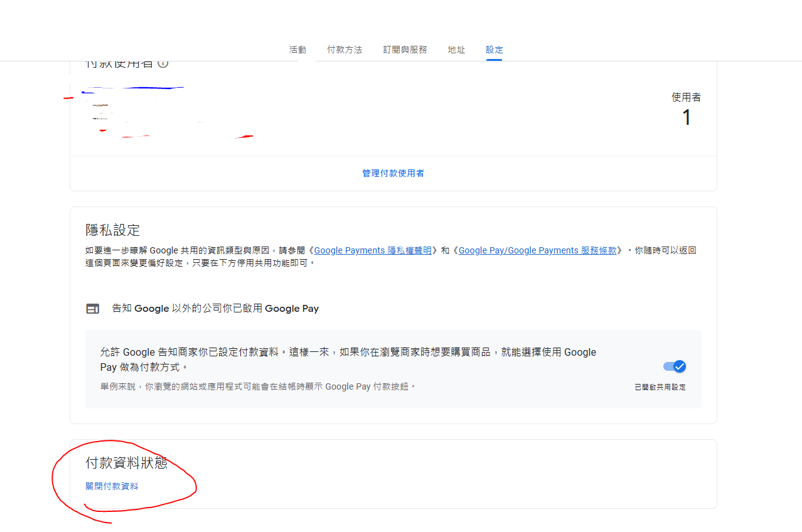Switch to the 付款方法 tab
This screenshot has width=802, height=532.
pyautogui.click(x=345, y=50)
